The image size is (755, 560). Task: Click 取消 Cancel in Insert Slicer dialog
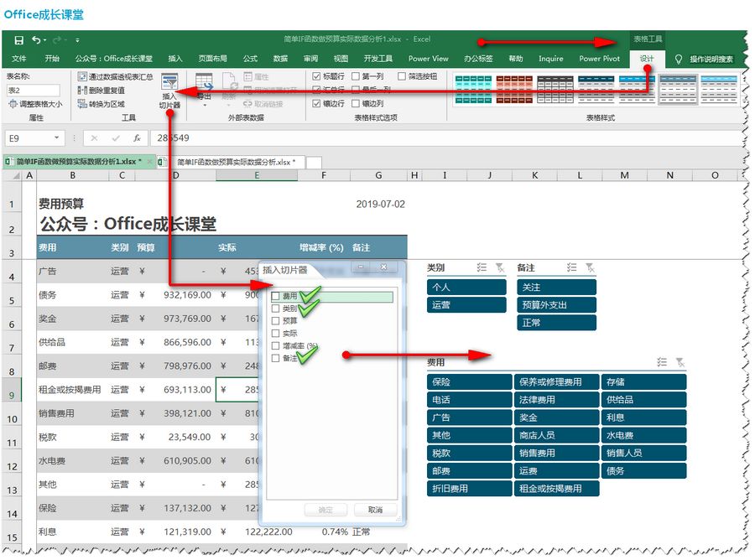pos(375,510)
